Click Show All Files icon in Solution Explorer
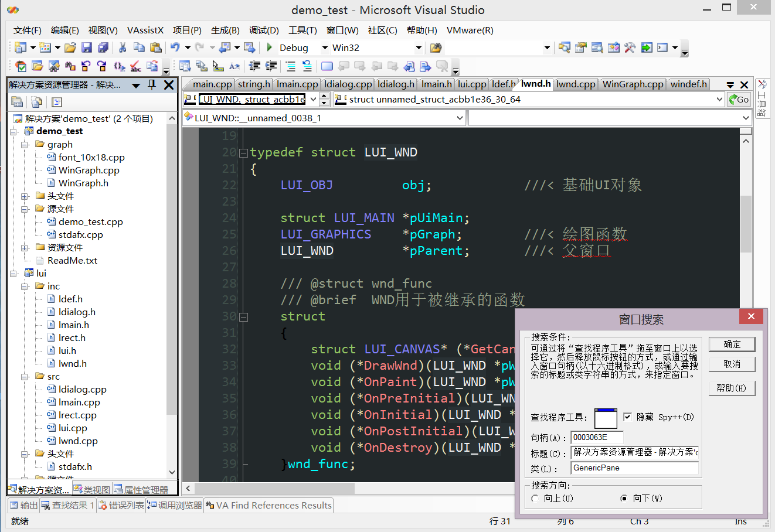This screenshot has height=532, width=775. click(x=36, y=102)
